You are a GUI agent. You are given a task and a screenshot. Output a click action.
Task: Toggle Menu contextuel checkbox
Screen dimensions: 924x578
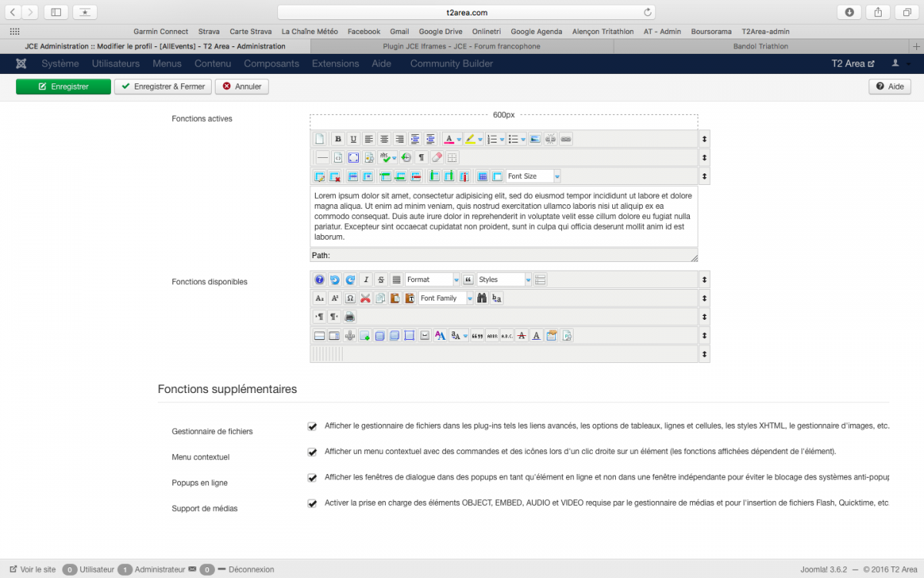tap(312, 452)
